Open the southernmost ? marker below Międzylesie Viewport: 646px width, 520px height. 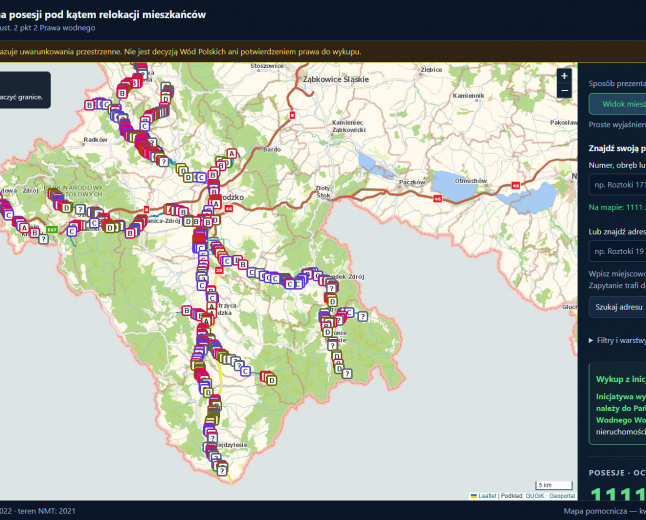coord(222,471)
